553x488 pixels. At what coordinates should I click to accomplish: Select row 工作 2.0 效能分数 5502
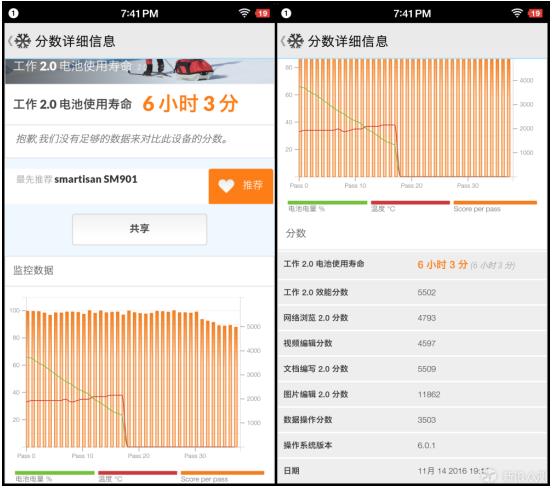click(x=412, y=292)
